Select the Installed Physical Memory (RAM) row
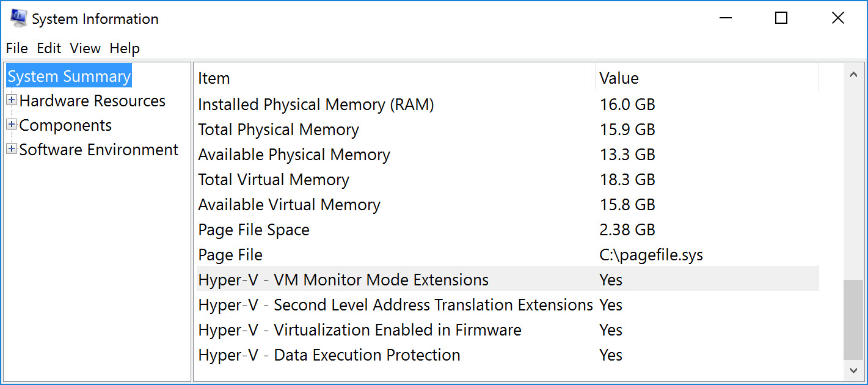868x385 pixels. 316,105
